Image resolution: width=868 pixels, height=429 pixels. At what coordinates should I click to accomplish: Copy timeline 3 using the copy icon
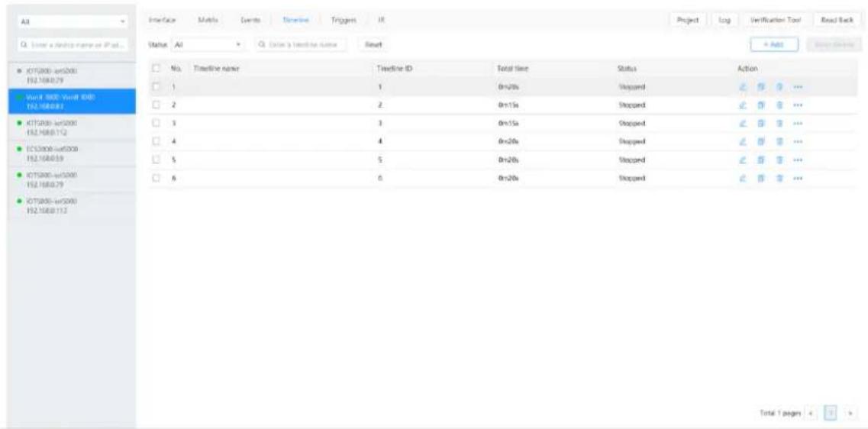(x=761, y=124)
